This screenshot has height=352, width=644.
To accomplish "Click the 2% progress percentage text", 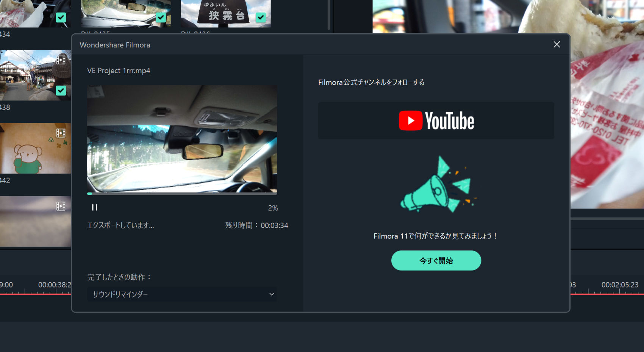I will pyautogui.click(x=273, y=208).
